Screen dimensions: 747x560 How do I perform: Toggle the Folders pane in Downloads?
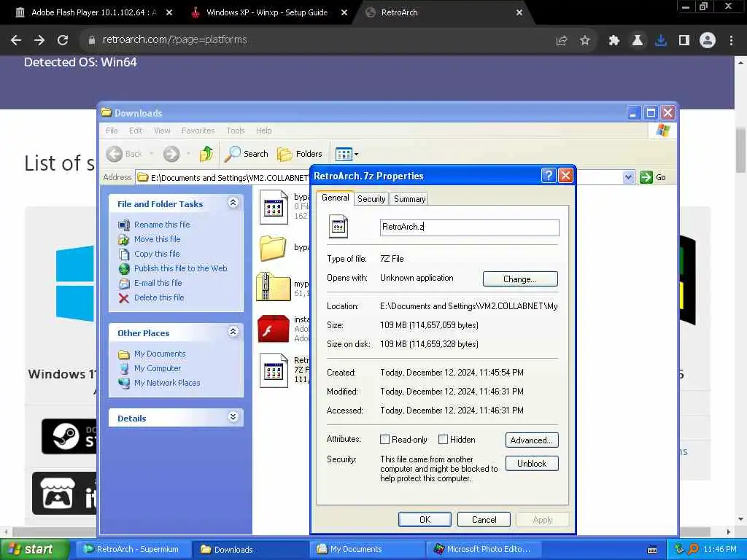[x=300, y=154]
